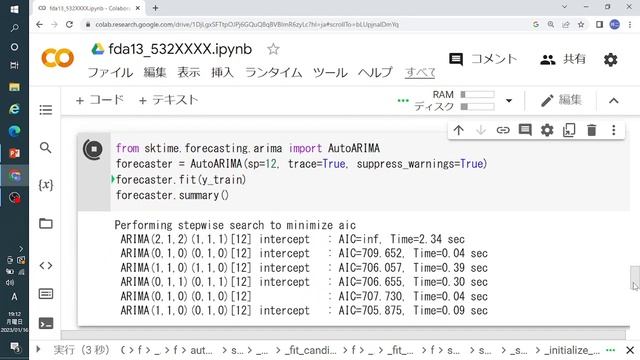This screenshot has height=360, width=640.
Task: Click the ディスク usage bar
Action: (x=477, y=107)
